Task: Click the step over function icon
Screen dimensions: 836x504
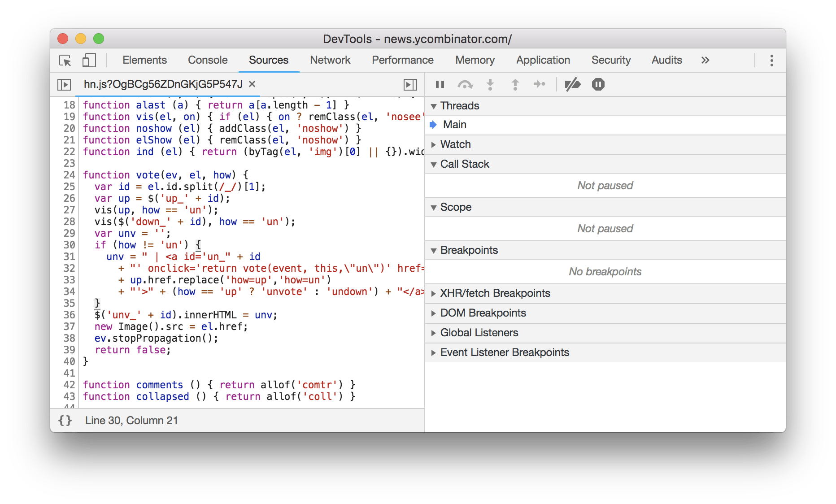Action: [465, 84]
